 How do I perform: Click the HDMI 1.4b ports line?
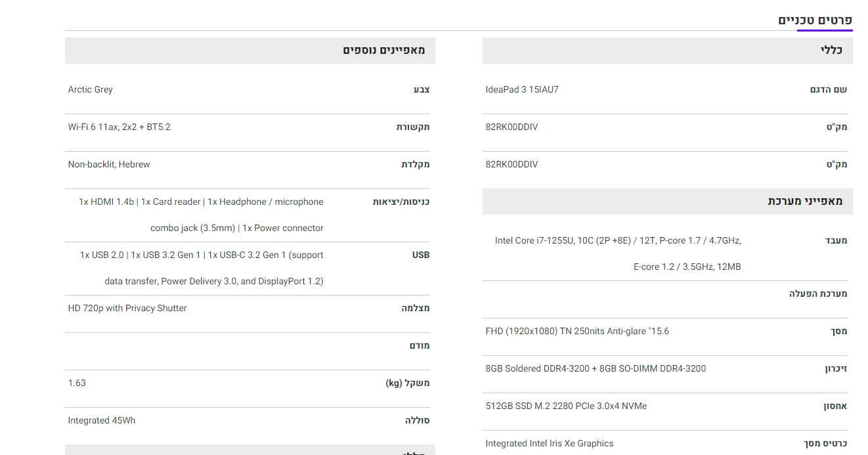[201, 202]
